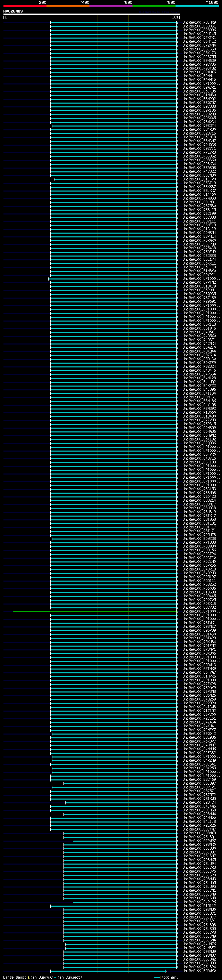Click the query end position label 281
This screenshot has width=222, height=980.
click(x=175, y=17)
